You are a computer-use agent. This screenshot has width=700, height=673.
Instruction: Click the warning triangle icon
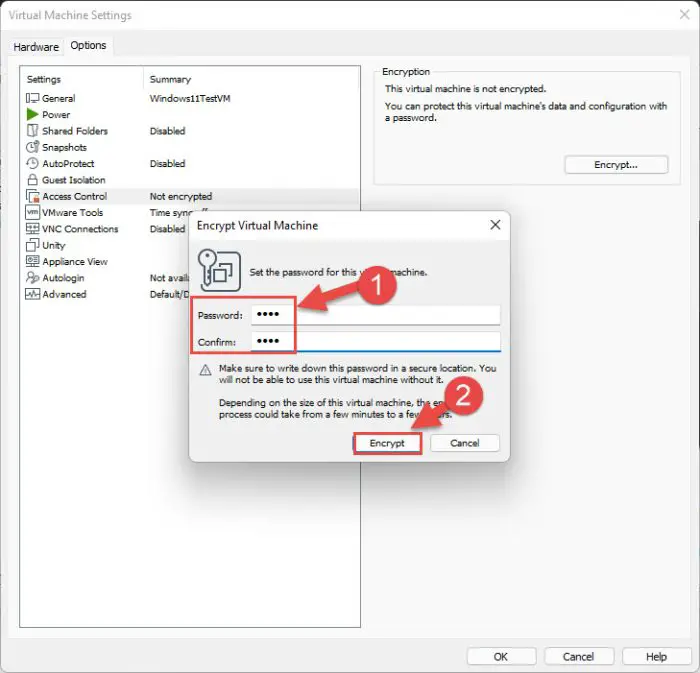click(205, 370)
